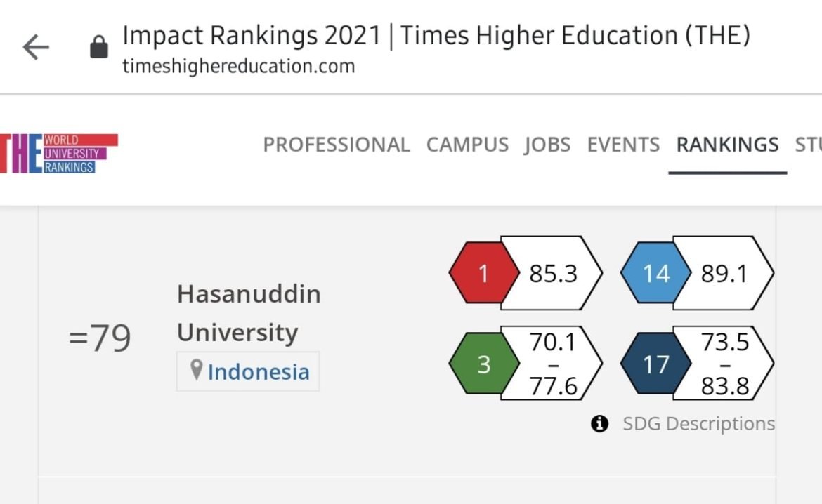Tap the browser back arrow
The width and height of the screenshot is (822, 504).
(36, 48)
